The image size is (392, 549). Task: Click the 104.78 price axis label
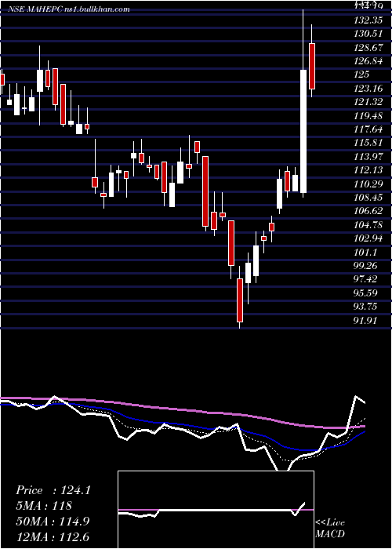[x=368, y=224]
